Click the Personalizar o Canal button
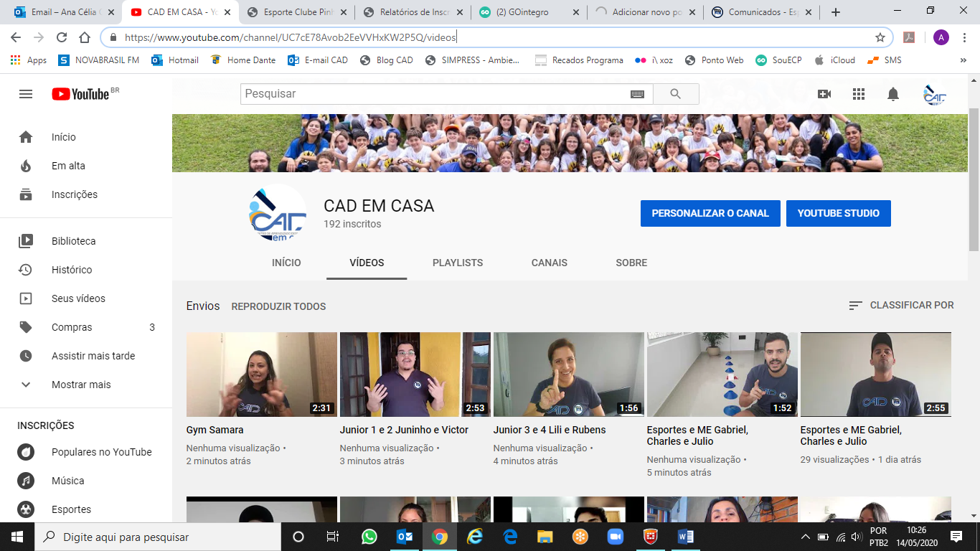 coord(710,213)
